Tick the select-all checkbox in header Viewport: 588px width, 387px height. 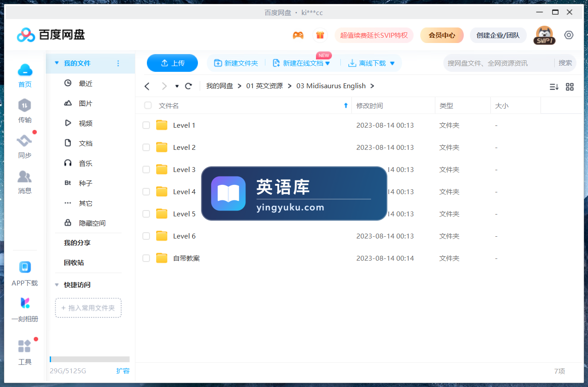coord(148,106)
